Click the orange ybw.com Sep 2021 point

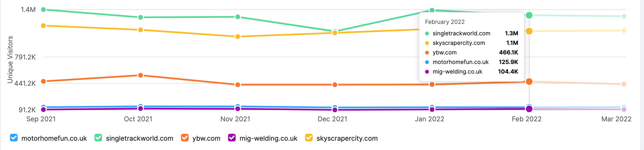tap(43, 81)
